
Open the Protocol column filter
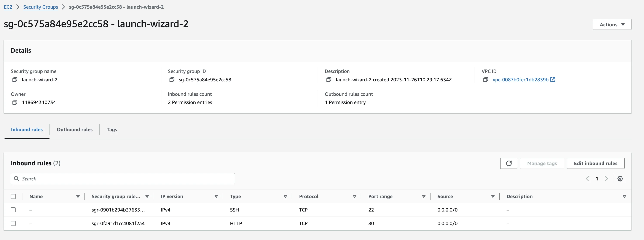coord(354,196)
